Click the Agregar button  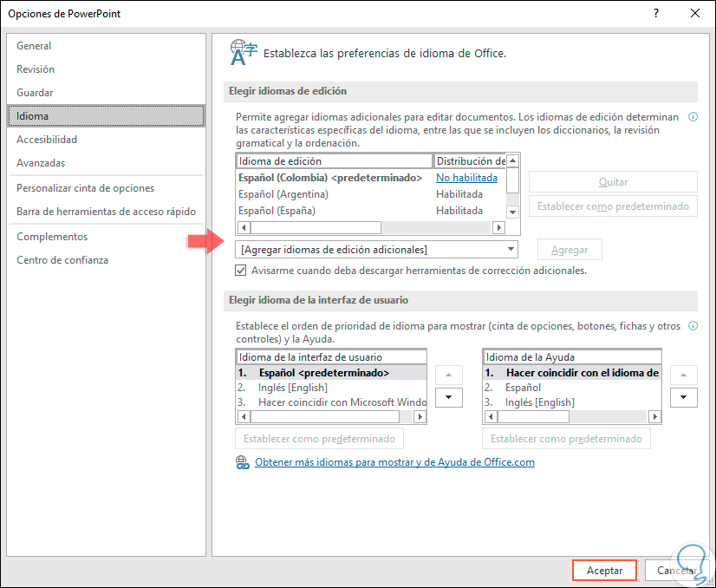(x=570, y=250)
